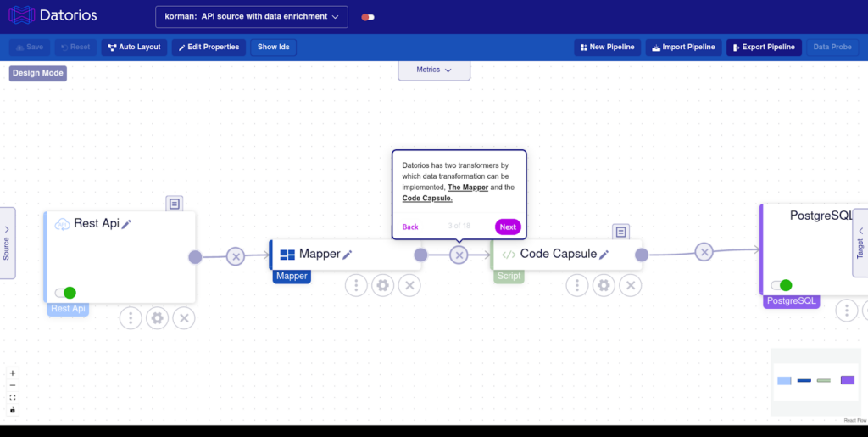Open Mapper node settings gear
This screenshot has height=437, width=868.
tap(382, 285)
